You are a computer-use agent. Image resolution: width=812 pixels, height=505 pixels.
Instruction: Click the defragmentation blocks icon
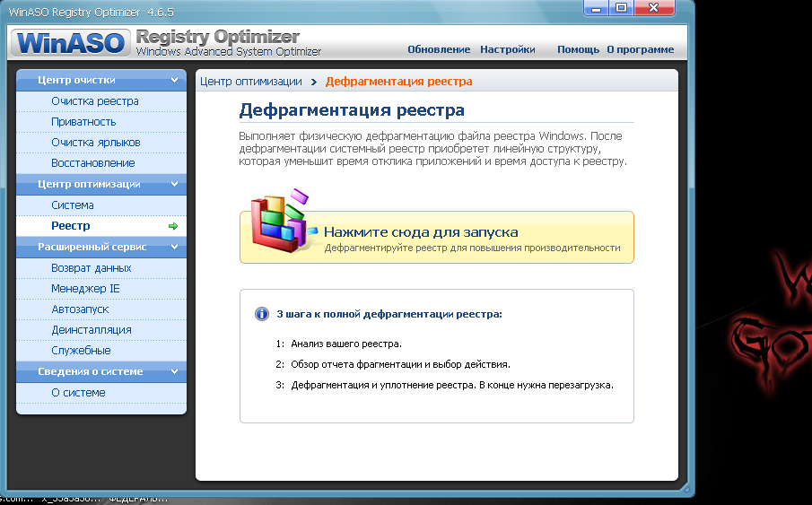[x=284, y=222]
